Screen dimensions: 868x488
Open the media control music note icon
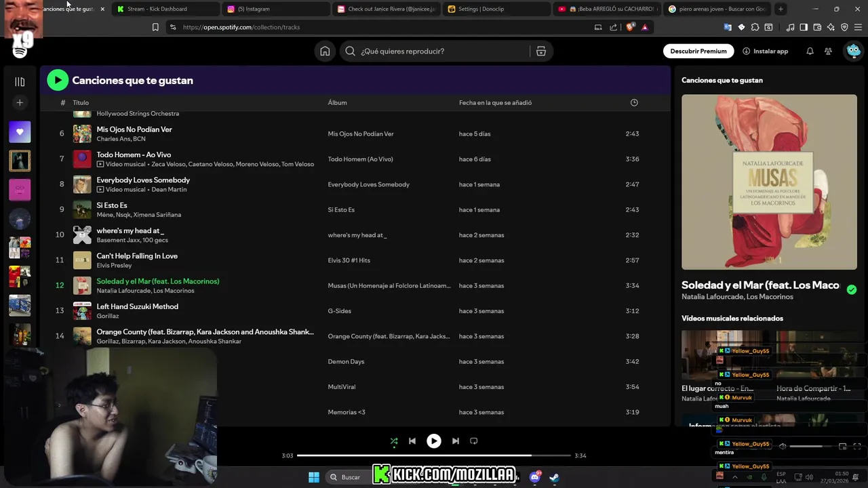click(x=790, y=27)
